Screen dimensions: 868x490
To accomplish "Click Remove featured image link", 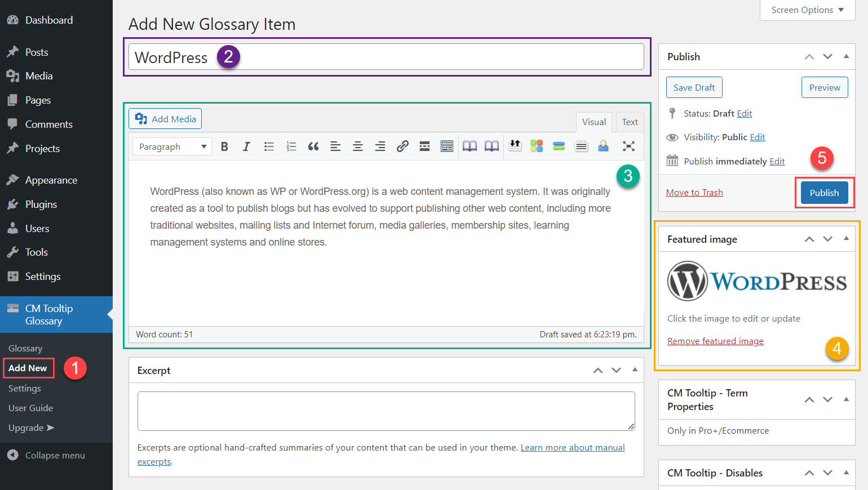I will (715, 341).
